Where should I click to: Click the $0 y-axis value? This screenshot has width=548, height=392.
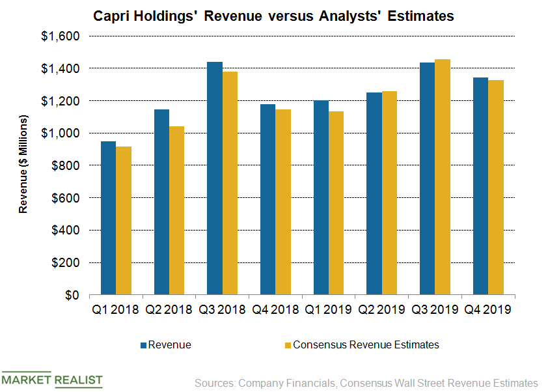click(x=72, y=295)
